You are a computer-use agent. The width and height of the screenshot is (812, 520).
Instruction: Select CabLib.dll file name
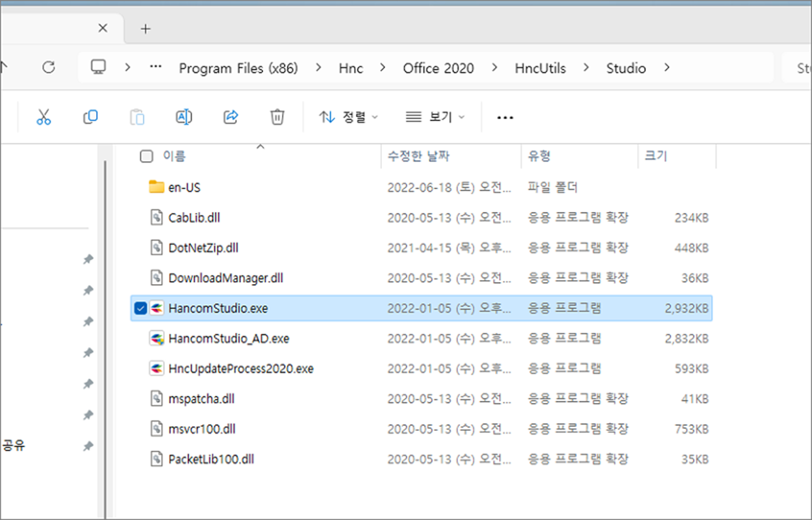pos(194,218)
